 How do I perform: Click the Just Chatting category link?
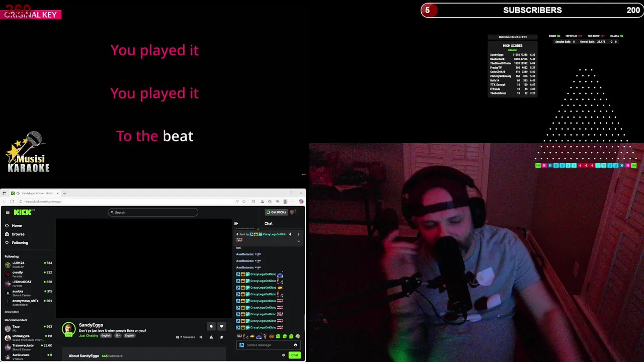pyautogui.click(x=89, y=336)
